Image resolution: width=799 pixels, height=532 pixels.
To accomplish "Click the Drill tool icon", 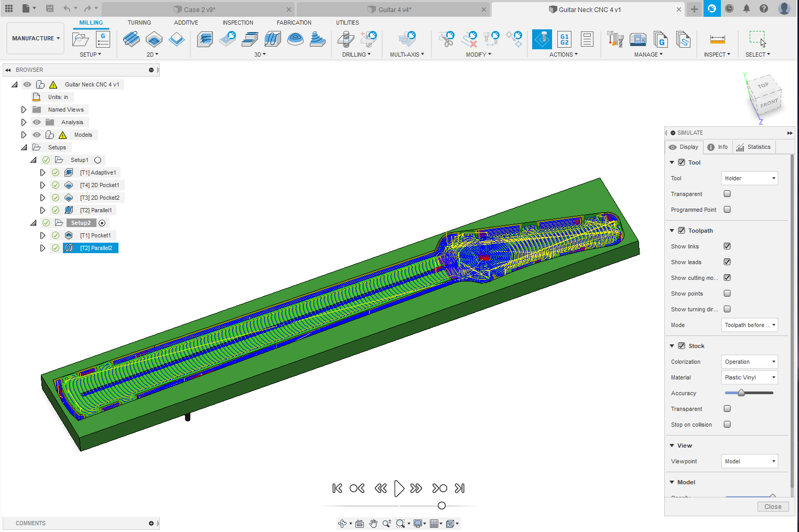I will coord(345,39).
